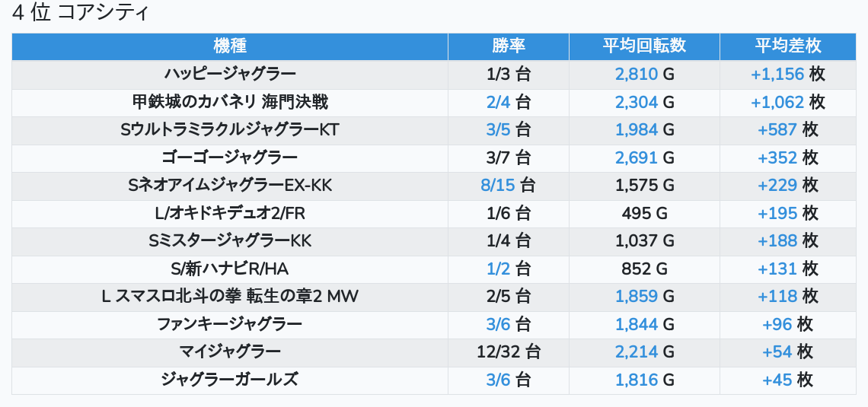This screenshot has width=868, height=407.
Task: Click the 平均回転数 column header
Action: (644, 46)
